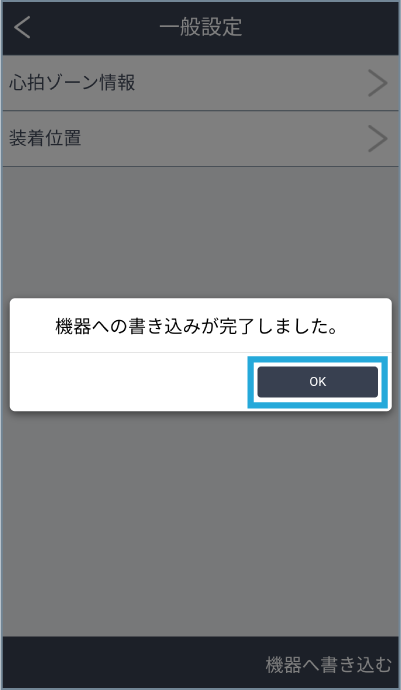The width and height of the screenshot is (401, 690).
Task: Confirm the dialog with the OK button
Action: [317, 382]
